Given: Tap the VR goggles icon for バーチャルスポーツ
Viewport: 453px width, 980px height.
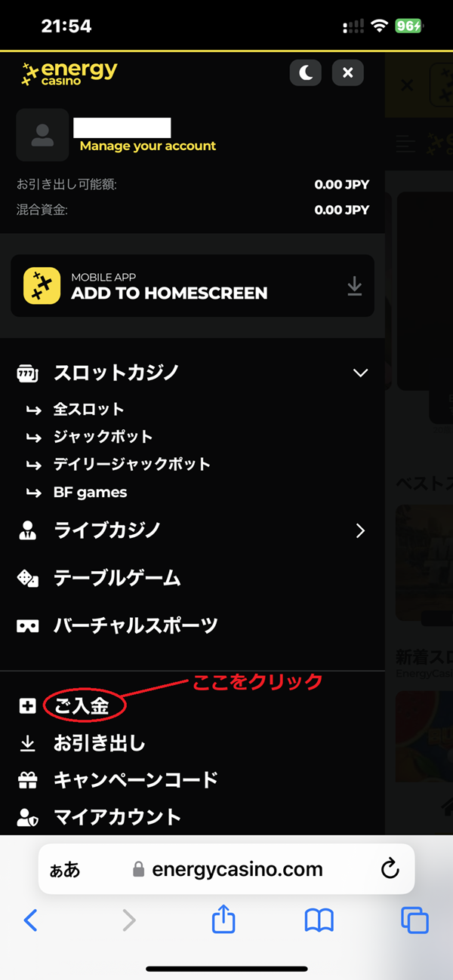Looking at the screenshot, I should pos(27,626).
